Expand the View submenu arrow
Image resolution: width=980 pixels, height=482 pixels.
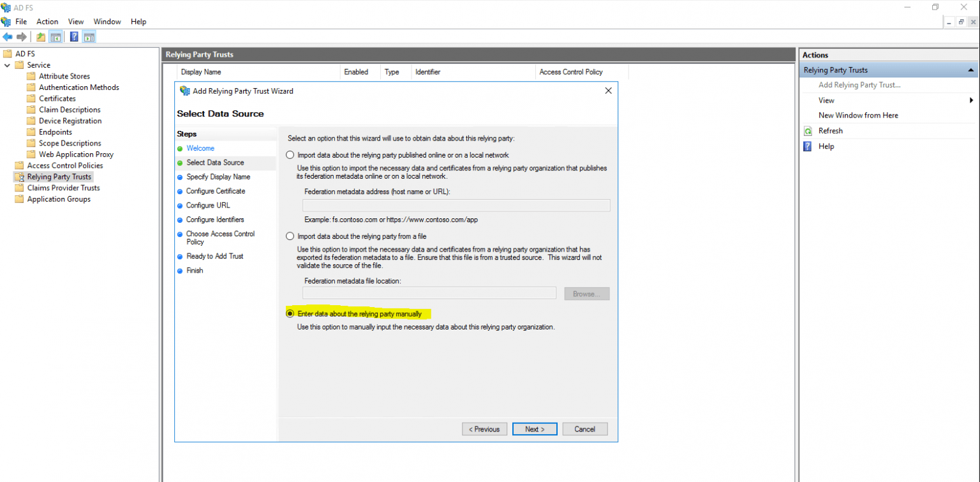tap(971, 100)
